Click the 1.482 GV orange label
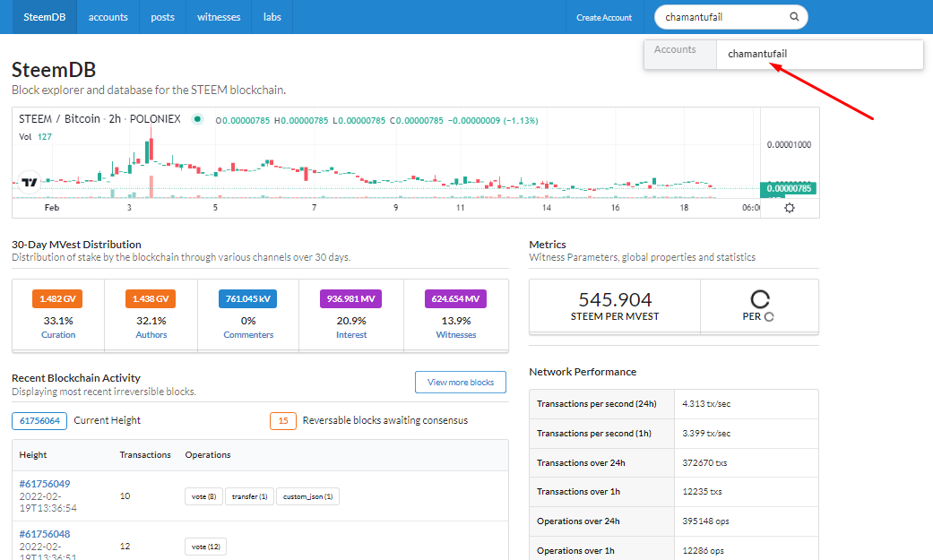This screenshot has height=560, width=933. pyautogui.click(x=57, y=298)
